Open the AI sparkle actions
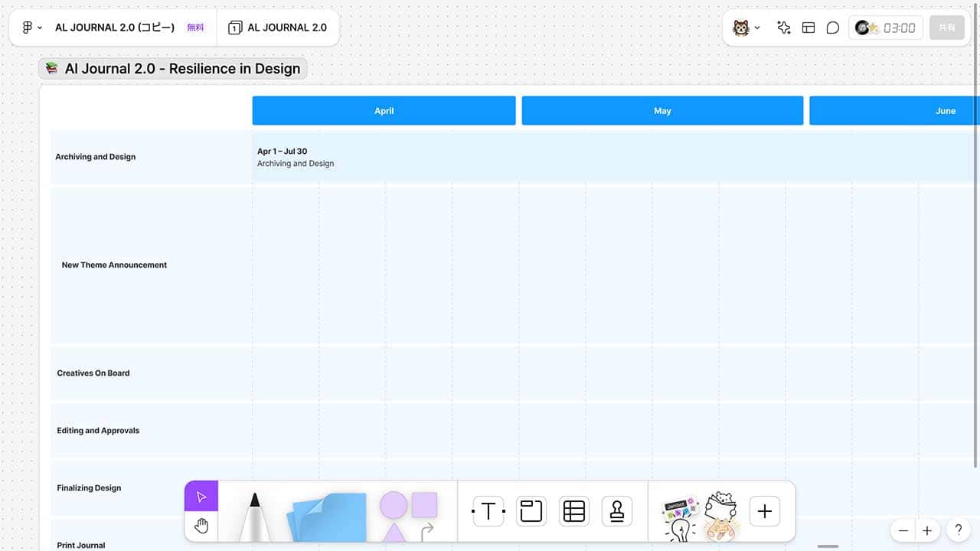The width and height of the screenshot is (980, 551). [783, 28]
